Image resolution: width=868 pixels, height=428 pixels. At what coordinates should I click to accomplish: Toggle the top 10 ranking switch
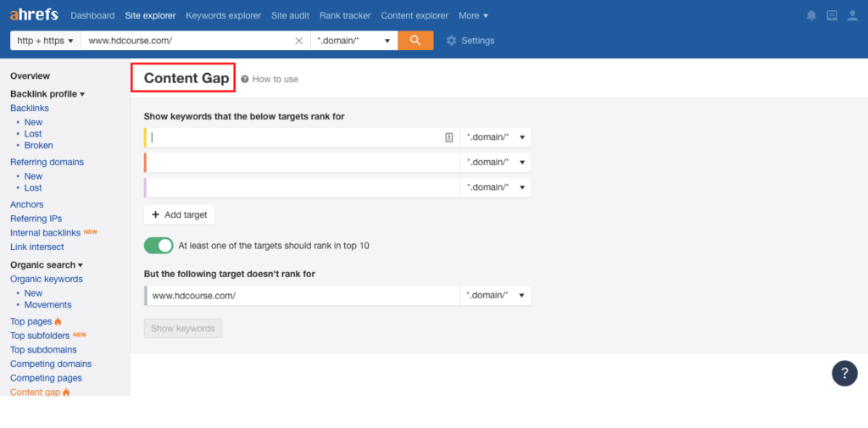[159, 245]
